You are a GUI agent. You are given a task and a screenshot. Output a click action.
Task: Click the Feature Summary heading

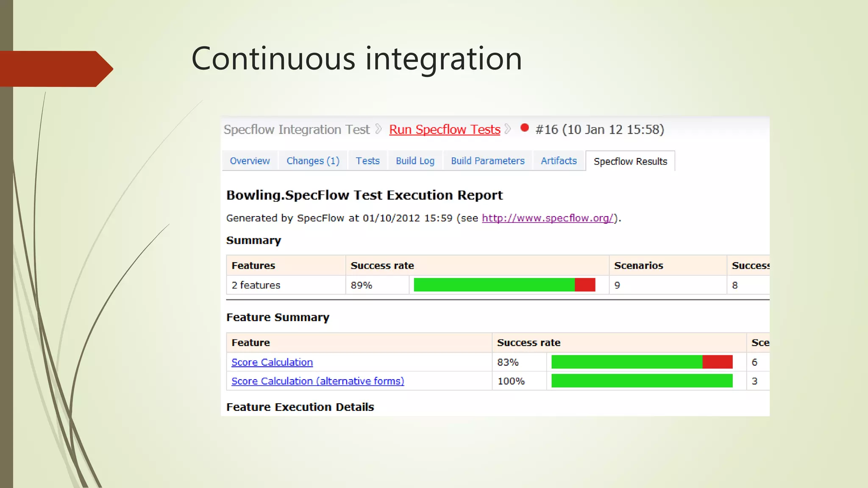278,317
